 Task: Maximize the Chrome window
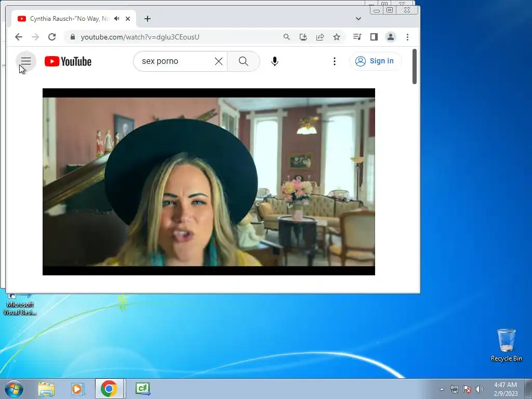390,10
